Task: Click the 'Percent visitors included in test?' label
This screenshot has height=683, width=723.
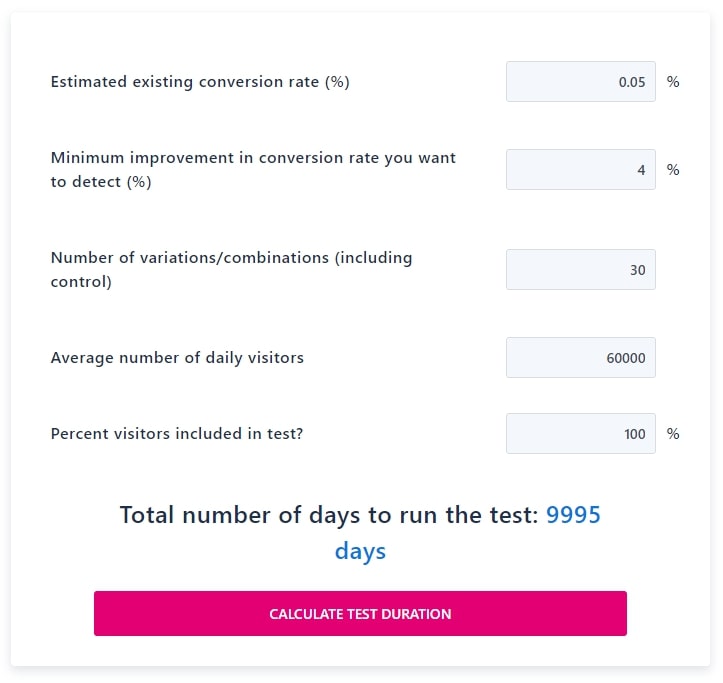Action: pyautogui.click(x=177, y=434)
